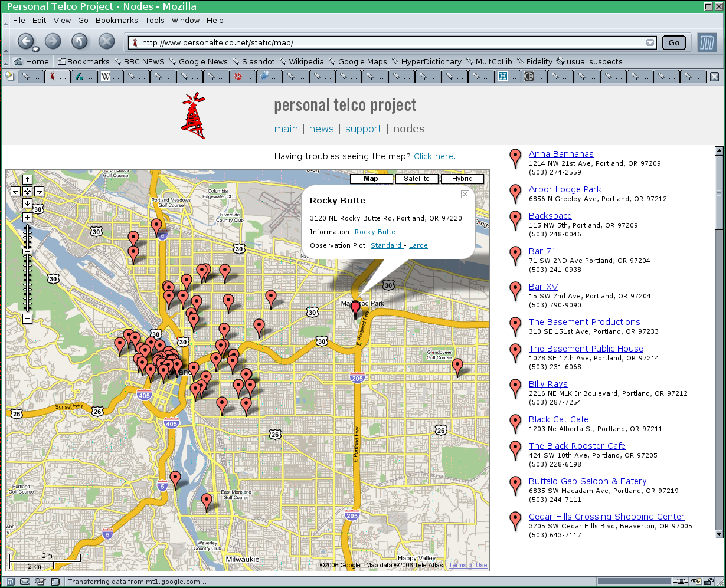Viewport: 726px width, 588px height.
Task: Open the Buffalo Gap Saloon & Eatery link
Action: [x=588, y=481]
